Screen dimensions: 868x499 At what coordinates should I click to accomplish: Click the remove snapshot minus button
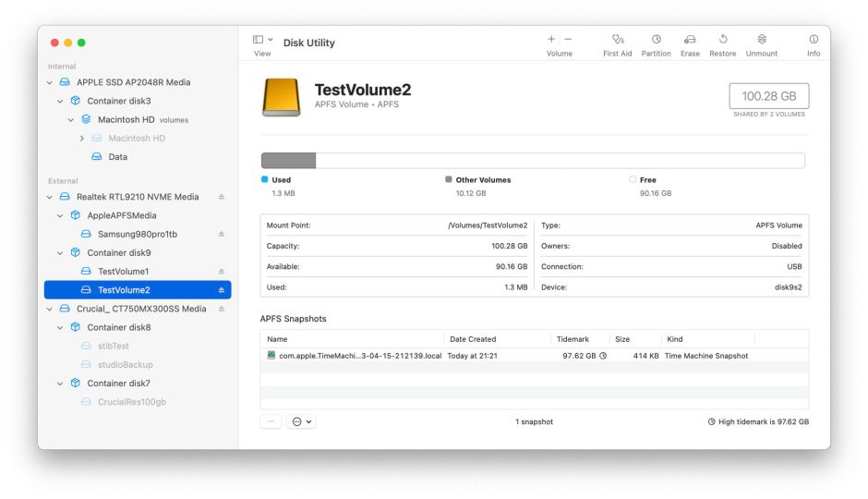271,421
